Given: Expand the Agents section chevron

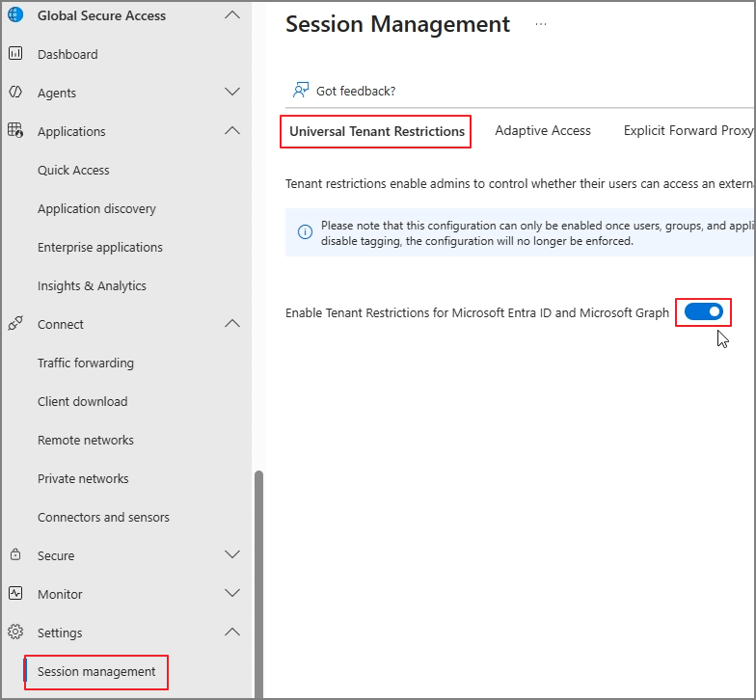Looking at the screenshot, I should [x=232, y=92].
